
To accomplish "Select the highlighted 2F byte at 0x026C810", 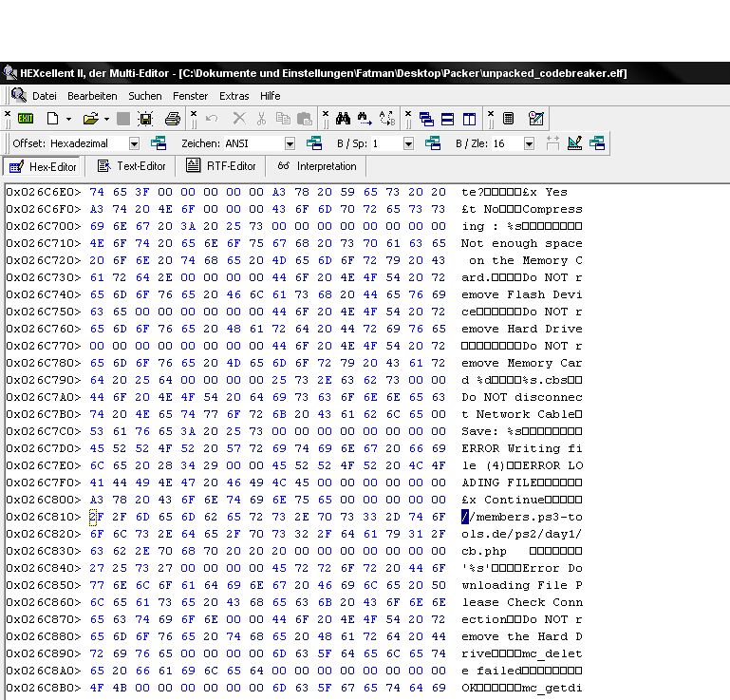I will coord(97,517).
